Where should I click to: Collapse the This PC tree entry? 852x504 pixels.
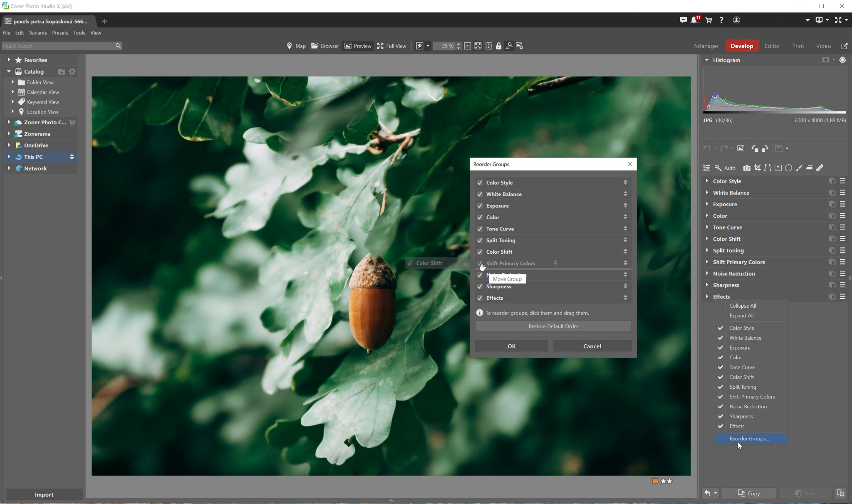click(x=9, y=157)
